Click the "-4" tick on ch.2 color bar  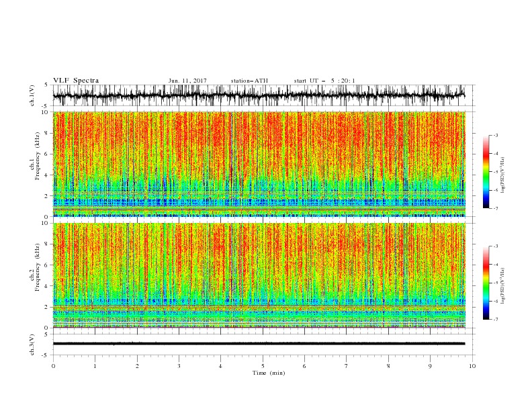[495, 265]
